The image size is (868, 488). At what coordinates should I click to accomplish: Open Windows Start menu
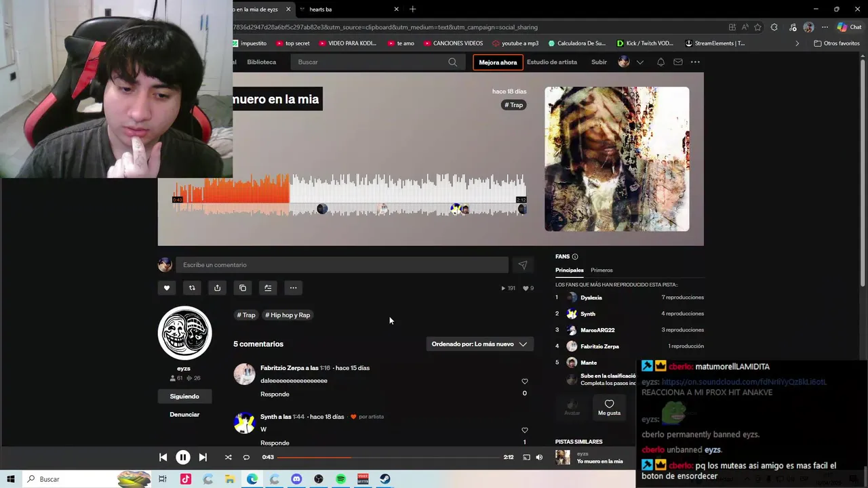tap(11, 479)
